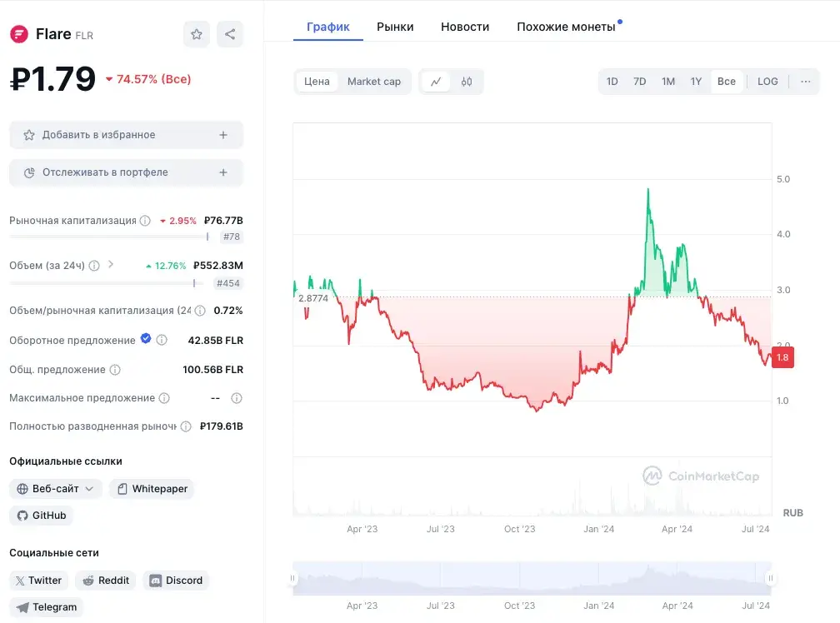The width and height of the screenshot is (840, 623).
Task: Click the Добавить в избранное button
Action: point(127,135)
